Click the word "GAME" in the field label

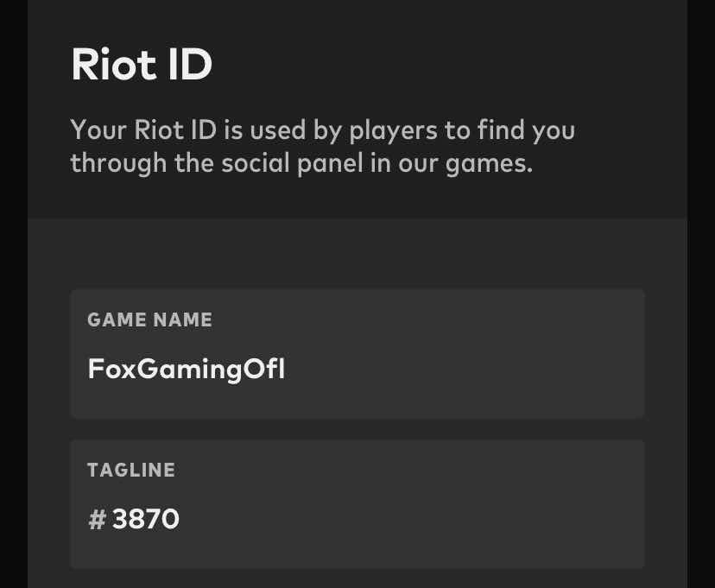(x=116, y=319)
